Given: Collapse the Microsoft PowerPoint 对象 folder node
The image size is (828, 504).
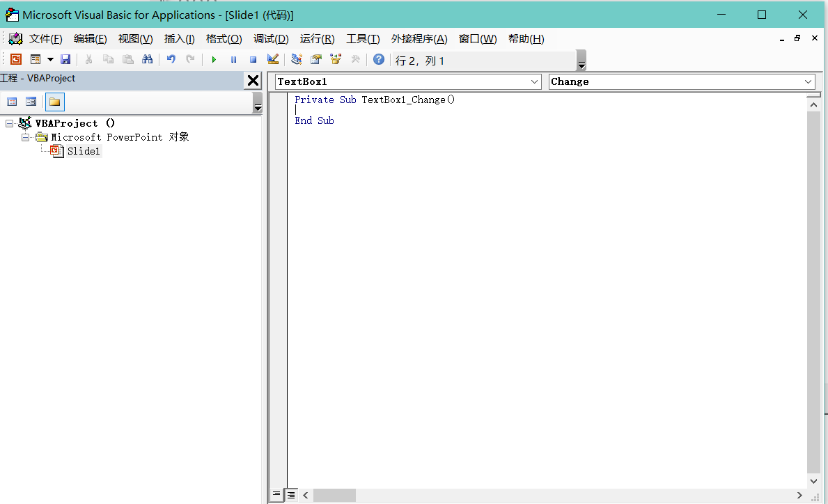Looking at the screenshot, I should click(25, 137).
